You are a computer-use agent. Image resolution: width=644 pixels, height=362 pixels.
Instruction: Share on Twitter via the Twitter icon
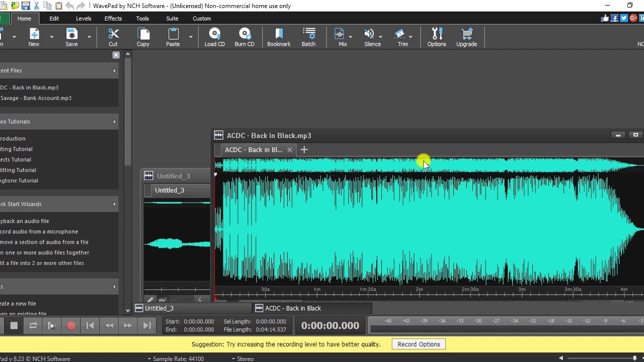(624, 19)
